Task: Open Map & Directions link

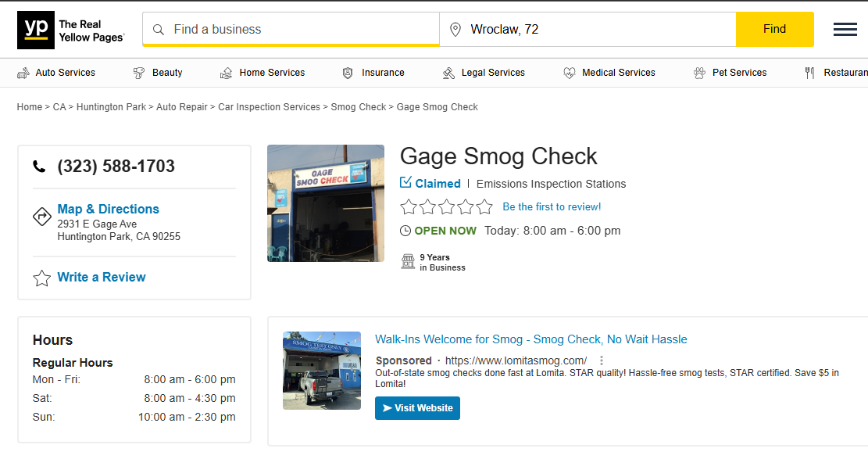Action: coord(108,209)
